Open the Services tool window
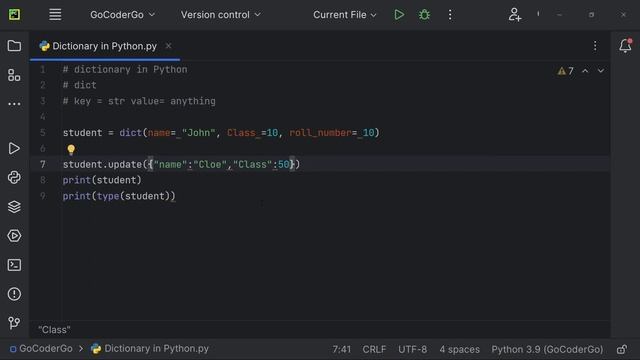The height and width of the screenshot is (360, 640). coord(14,236)
